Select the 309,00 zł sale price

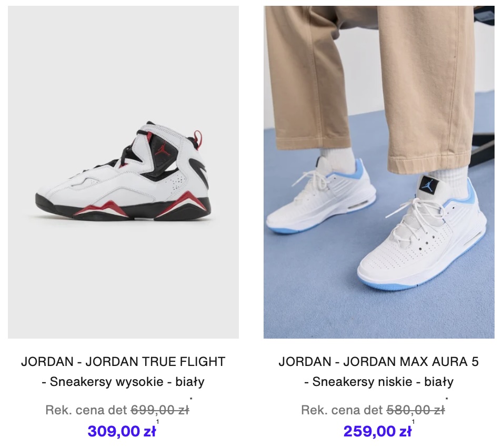click(x=122, y=431)
